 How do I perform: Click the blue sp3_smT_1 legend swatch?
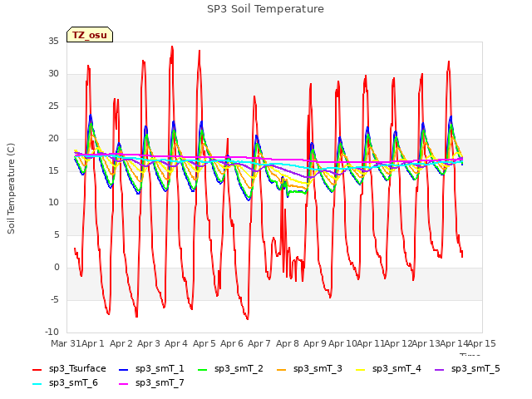coord(124,369)
